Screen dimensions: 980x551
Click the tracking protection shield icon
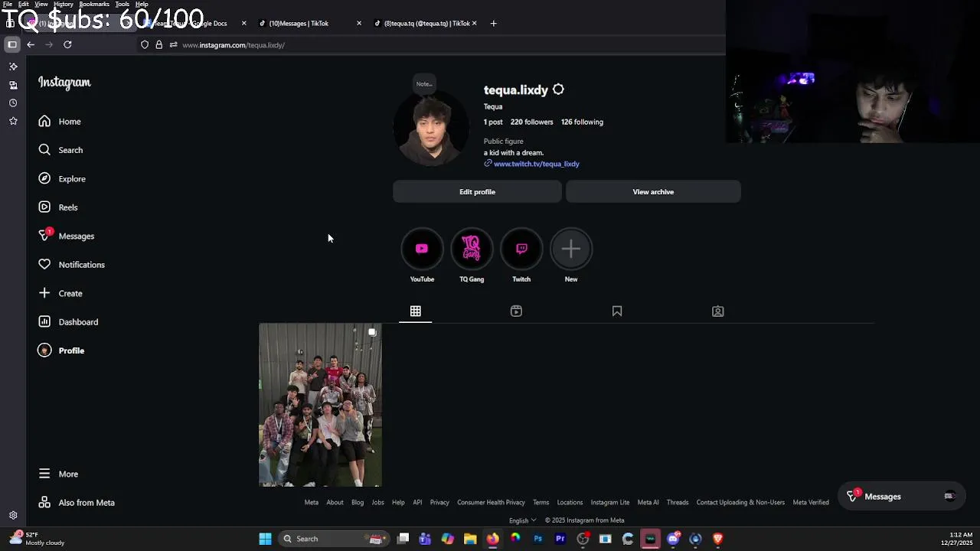click(x=144, y=45)
